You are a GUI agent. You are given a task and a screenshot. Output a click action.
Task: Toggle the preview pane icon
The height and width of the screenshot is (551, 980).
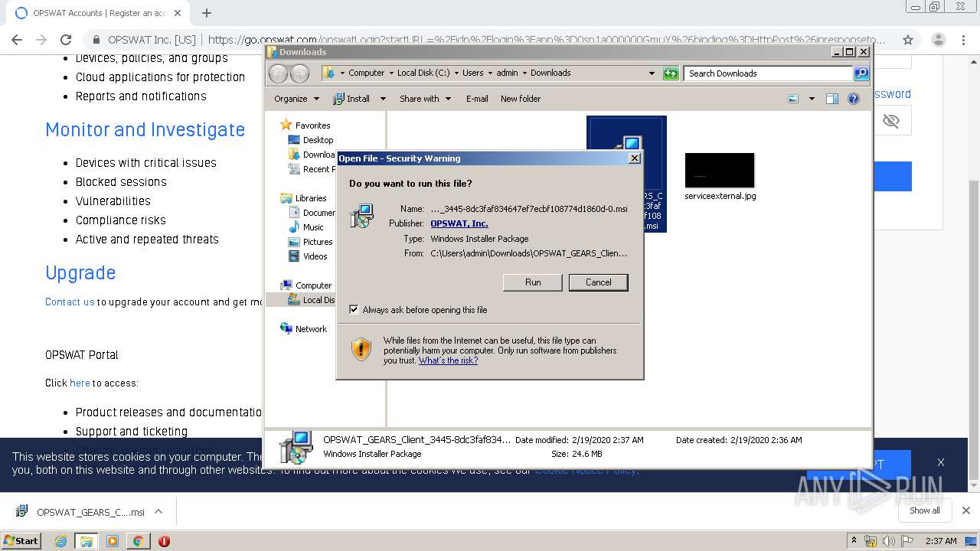click(x=832, y=99)
